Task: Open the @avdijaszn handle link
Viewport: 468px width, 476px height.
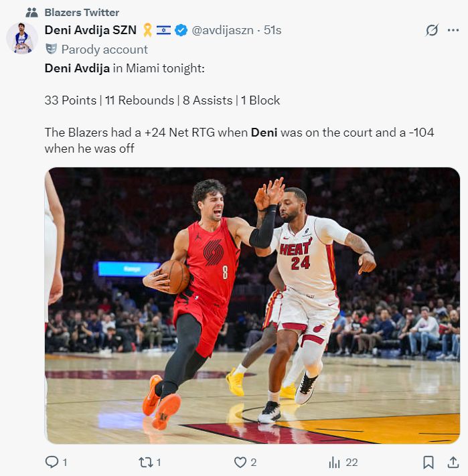Action: click(x=222, y=30)
